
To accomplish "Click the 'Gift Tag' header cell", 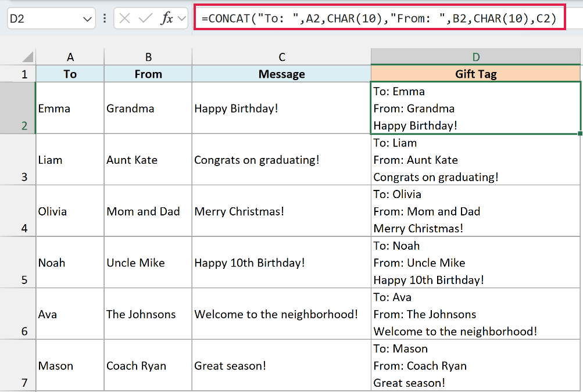I will [475, 74].
